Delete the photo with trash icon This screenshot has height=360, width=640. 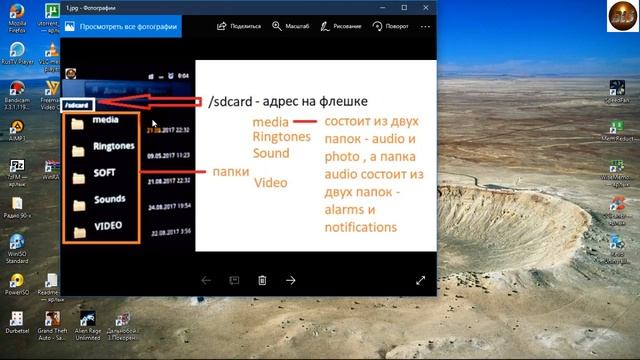coord(262,280)
